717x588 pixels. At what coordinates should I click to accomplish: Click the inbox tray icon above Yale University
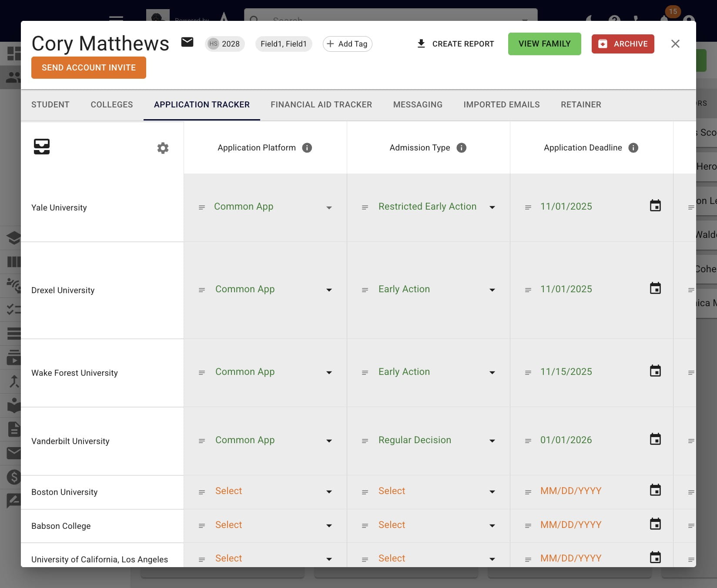(x=42, y=147)
